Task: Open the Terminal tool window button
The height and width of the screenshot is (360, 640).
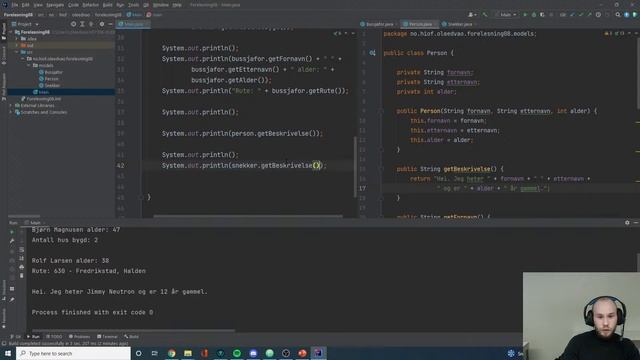Action: [107, 337]
